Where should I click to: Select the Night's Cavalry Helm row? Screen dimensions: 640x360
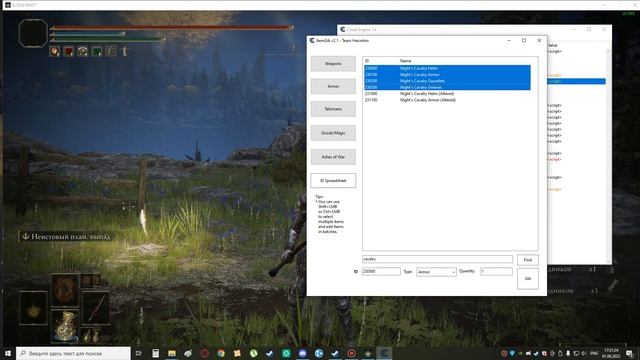tap(447, 68)
